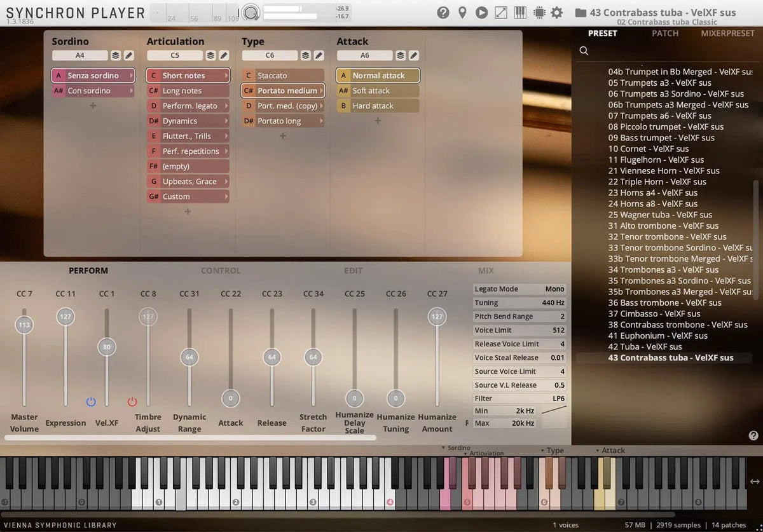Click the locate/pin icon in top toolbar
763x532 pixels.
coord(462,12)
